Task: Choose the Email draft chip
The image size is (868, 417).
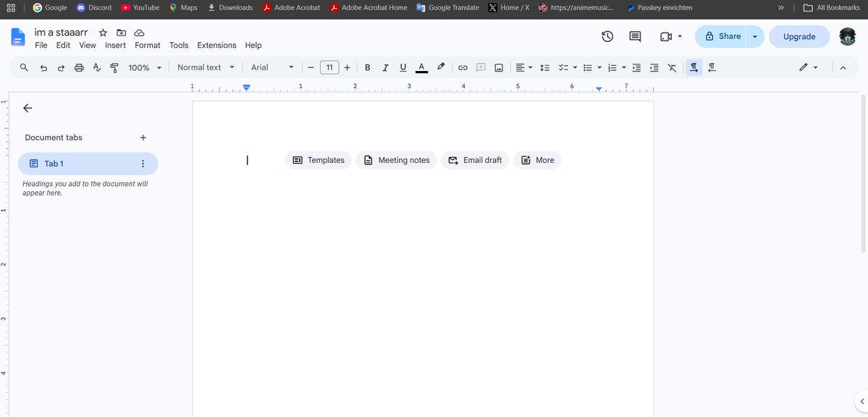Action: click(475, 160)
